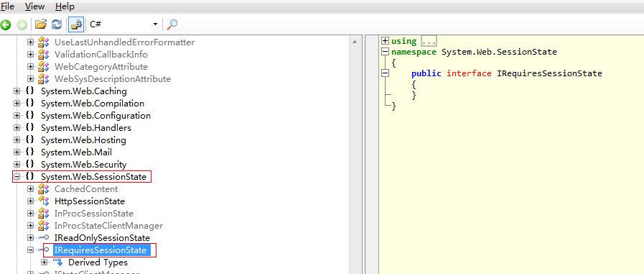Collapse the namespace code block

coord(385,52)
